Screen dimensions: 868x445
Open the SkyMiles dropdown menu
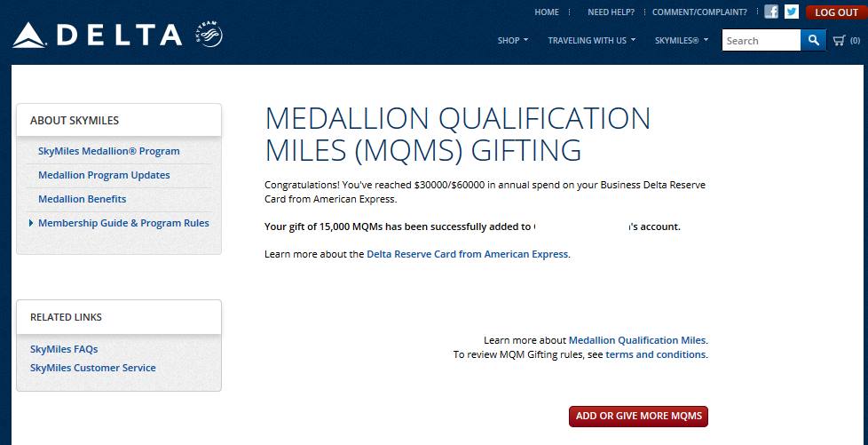(x=681, y=40)
